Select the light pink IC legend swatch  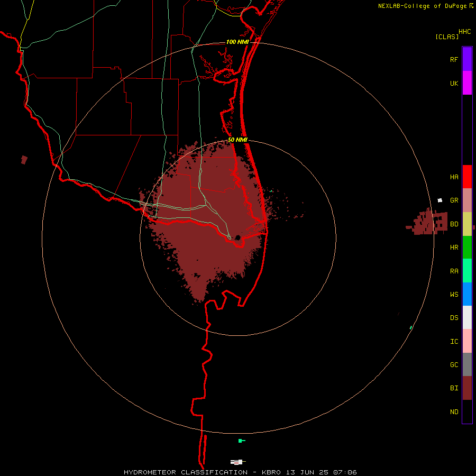tap(467, 341)
